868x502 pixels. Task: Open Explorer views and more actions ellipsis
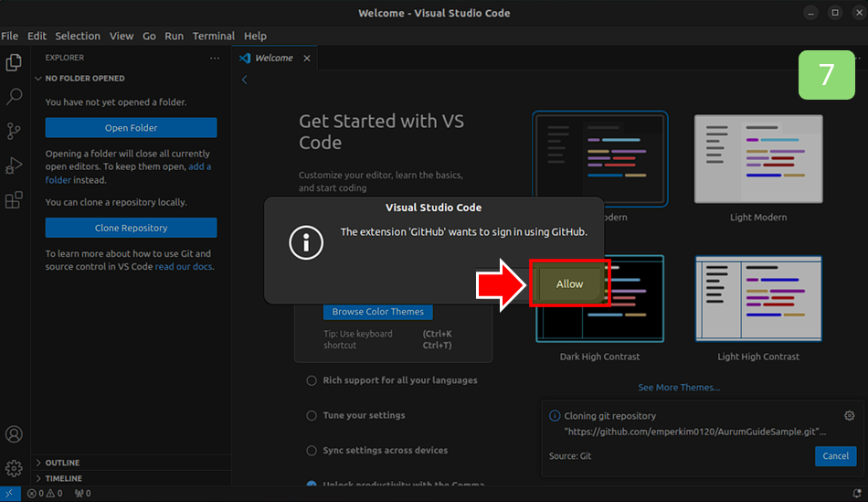point(215,58)
